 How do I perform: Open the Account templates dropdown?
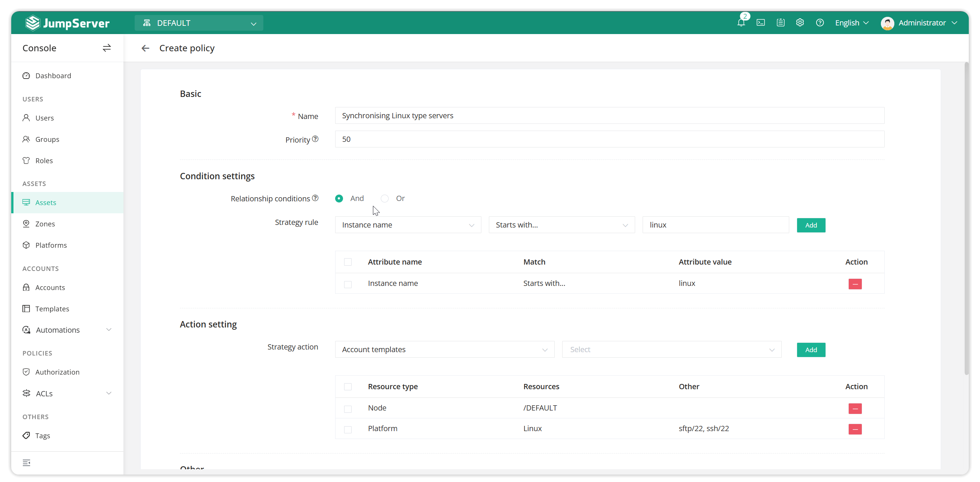click(x=444, y=350)
